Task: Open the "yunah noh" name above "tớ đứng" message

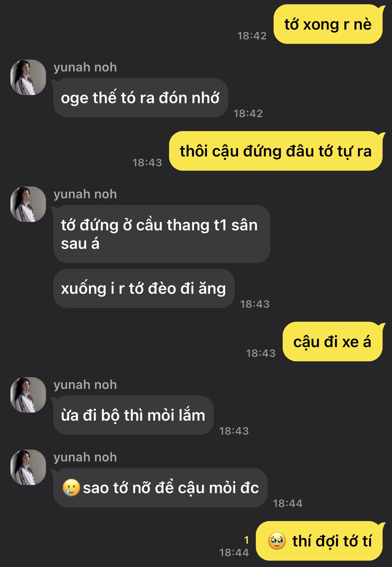Action: 85,194
